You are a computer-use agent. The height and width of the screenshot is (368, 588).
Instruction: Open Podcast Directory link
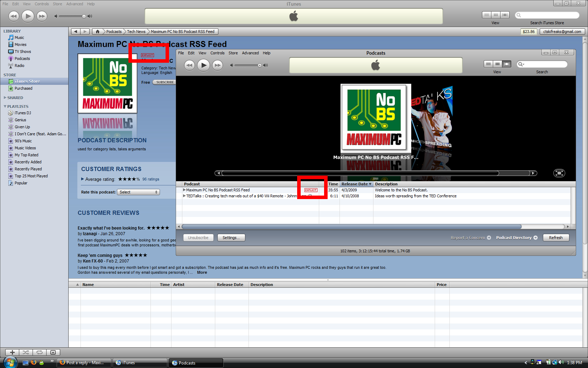(x=517, y=238)
